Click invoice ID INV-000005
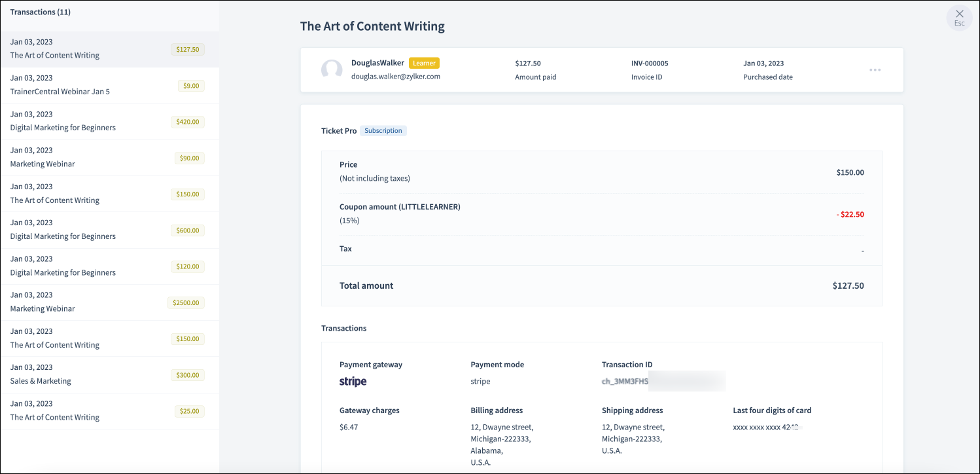Screen dimensions: 980x474 (649, 64)
